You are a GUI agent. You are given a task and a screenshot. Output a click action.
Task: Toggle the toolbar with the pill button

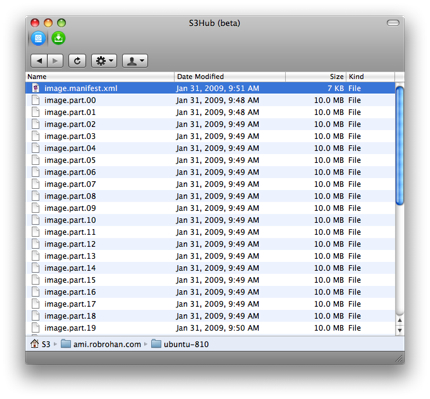[x=393, y=23]
